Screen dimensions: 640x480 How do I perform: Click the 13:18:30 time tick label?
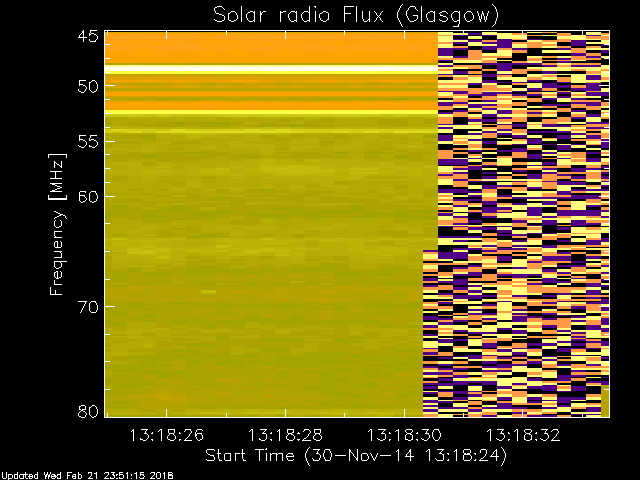[x=404, y=435]
